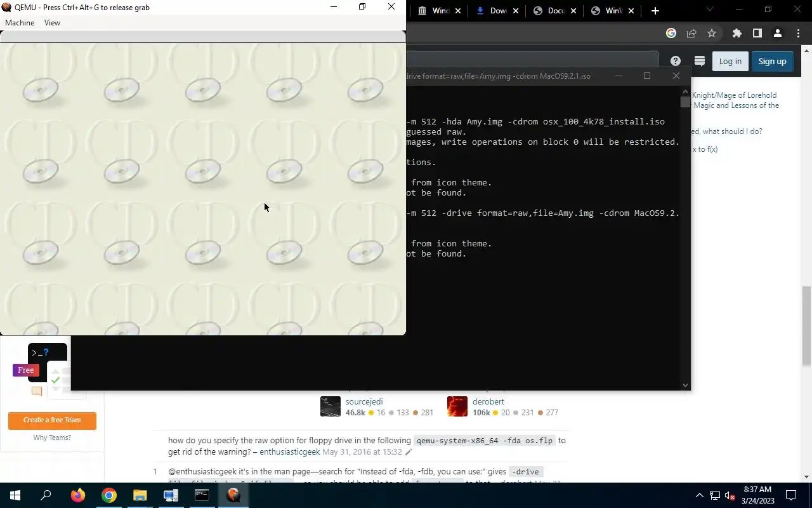This screenshot has width=812, height=508.
Task: Switch to the 'WinV' browser tab
Action: (x=606, y=11)
